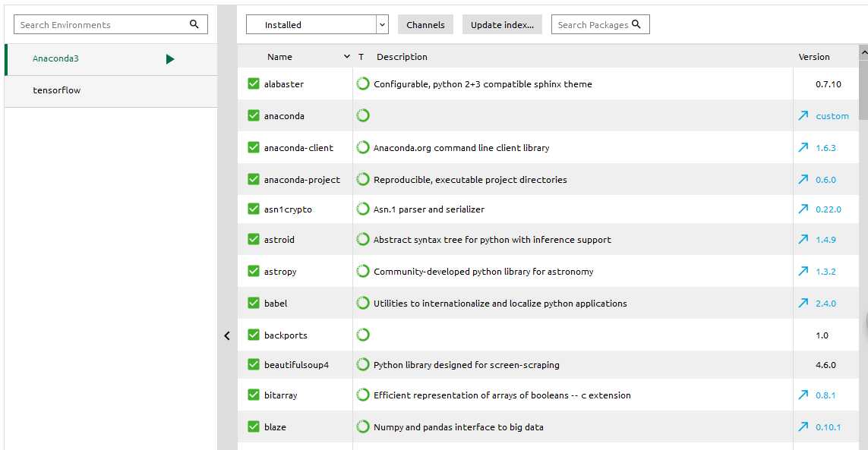Screen dimensions: 868x450
Task: Click the type circle icon for asn1crypto
Action: (362, 209)
